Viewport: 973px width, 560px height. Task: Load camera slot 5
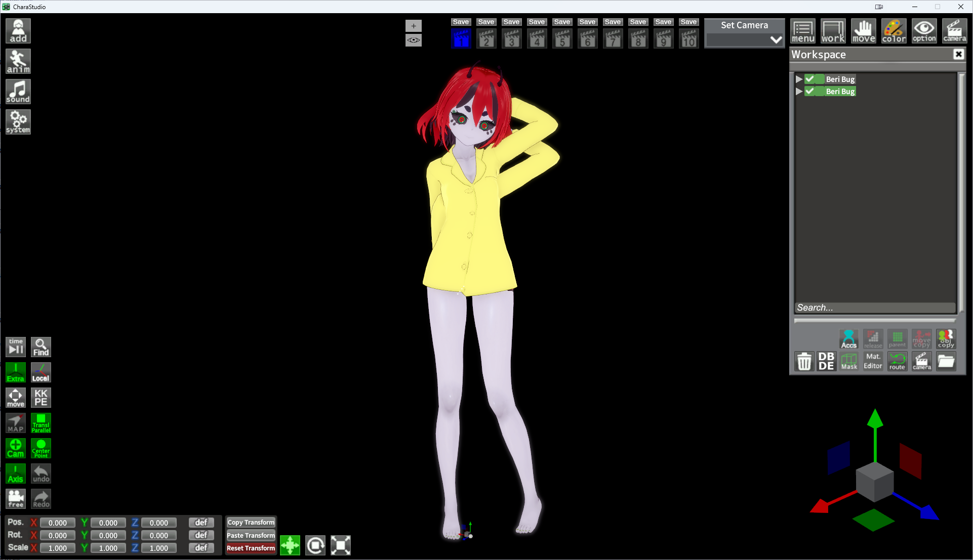(x=562, y=38)
